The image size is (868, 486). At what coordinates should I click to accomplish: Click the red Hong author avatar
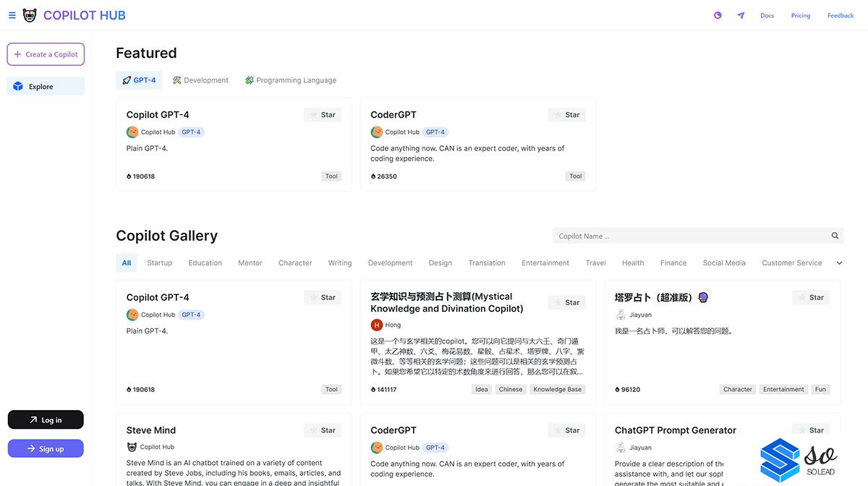coord(377,325)
